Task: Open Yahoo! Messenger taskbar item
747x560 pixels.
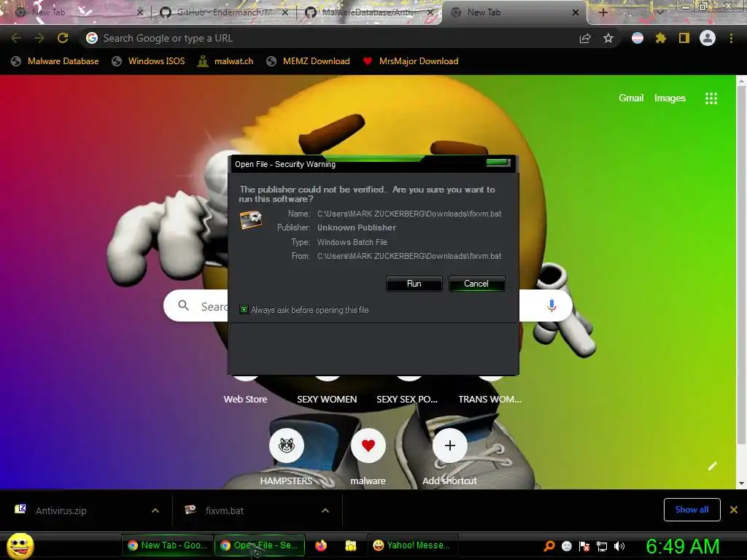Action: (413, 545)
